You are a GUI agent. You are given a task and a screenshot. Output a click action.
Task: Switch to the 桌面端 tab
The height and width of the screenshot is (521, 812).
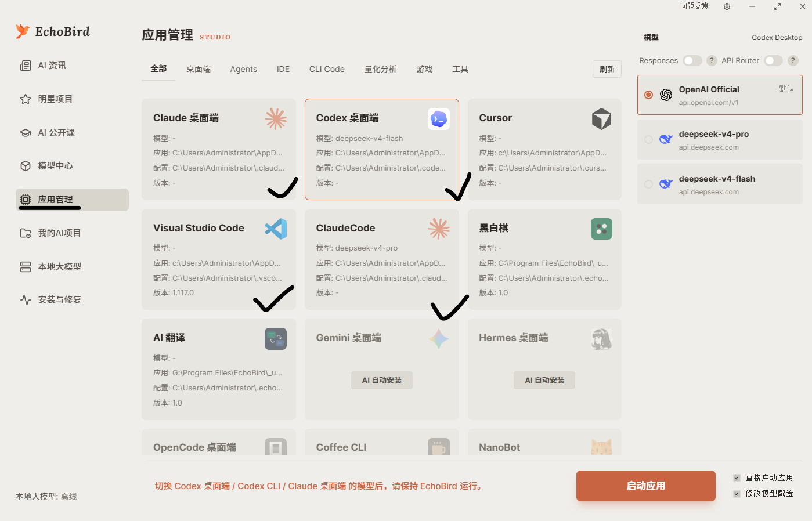199,69
